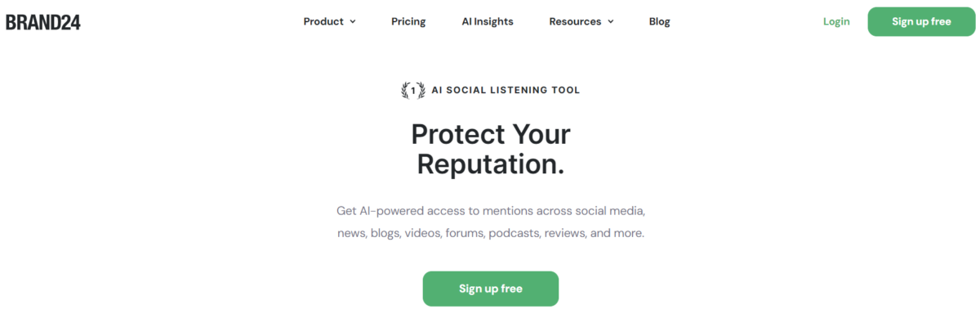The image size is (980, 314).
Task: Click the AI SOCIAL LISTENING TOOL label
Action: click(x=505, y=90)
